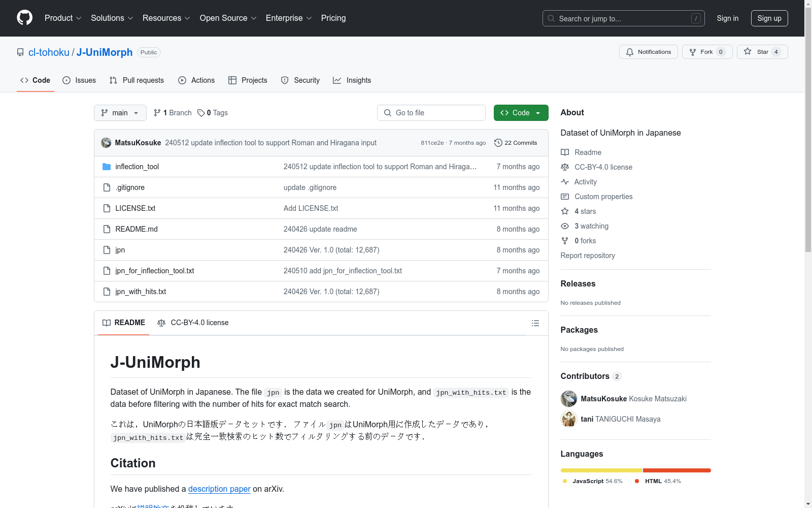Select the README tab
Viewport: 812px width, 508px height.
124,323
